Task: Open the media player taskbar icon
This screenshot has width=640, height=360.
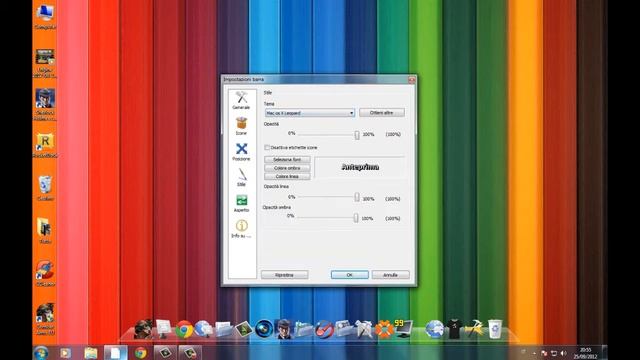Action: 65,353
